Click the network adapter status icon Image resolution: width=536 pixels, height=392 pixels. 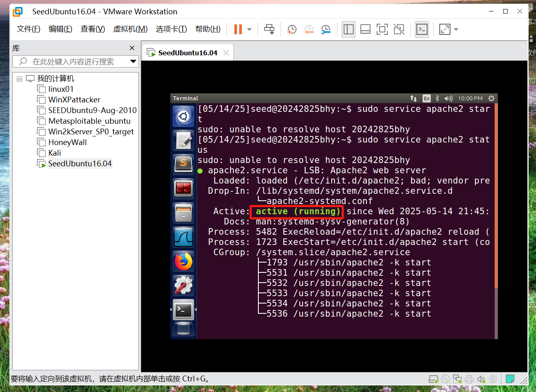point(457,379)
